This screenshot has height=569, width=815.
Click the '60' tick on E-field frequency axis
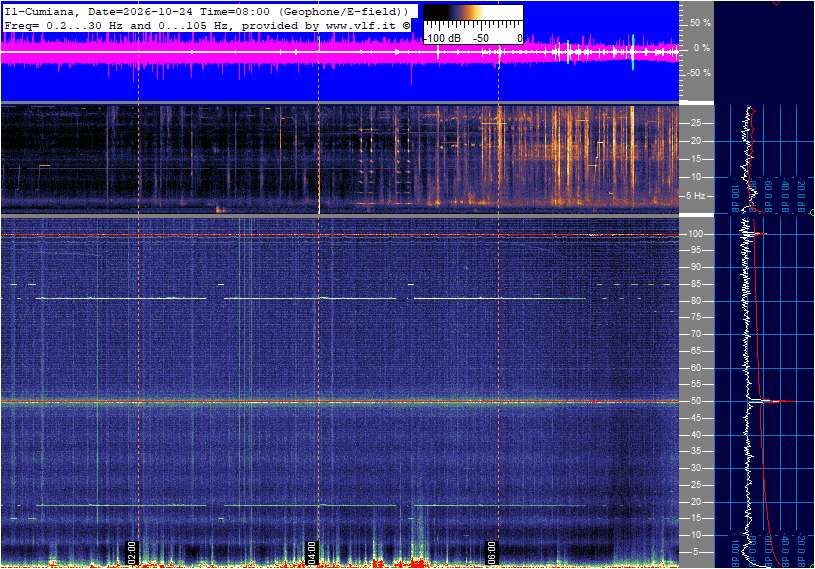click(x=695, y=368)
